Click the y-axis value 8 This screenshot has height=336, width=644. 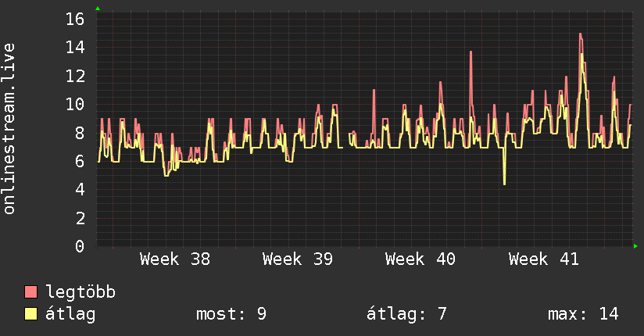point(80,133)
